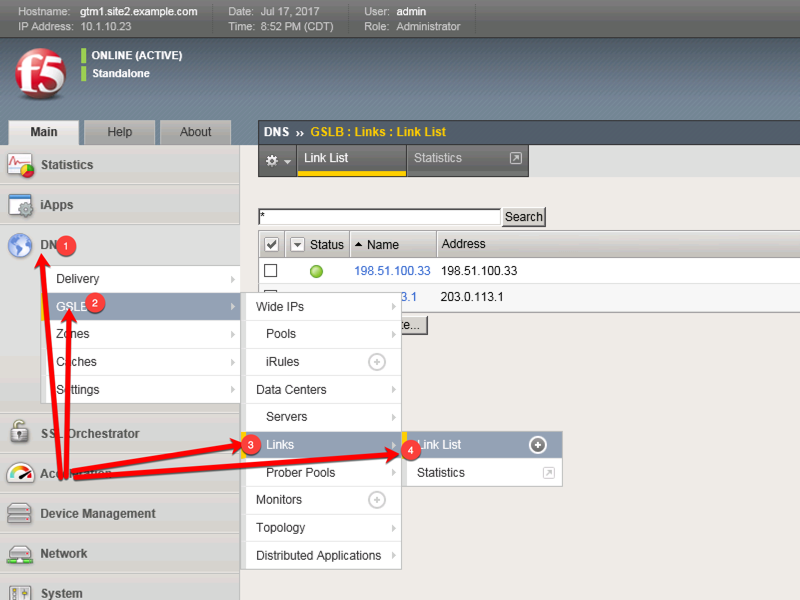Screen dimensions: 800x600
Task: Click the Address column header
Action: pyautogui.click(x=463, y=244)
